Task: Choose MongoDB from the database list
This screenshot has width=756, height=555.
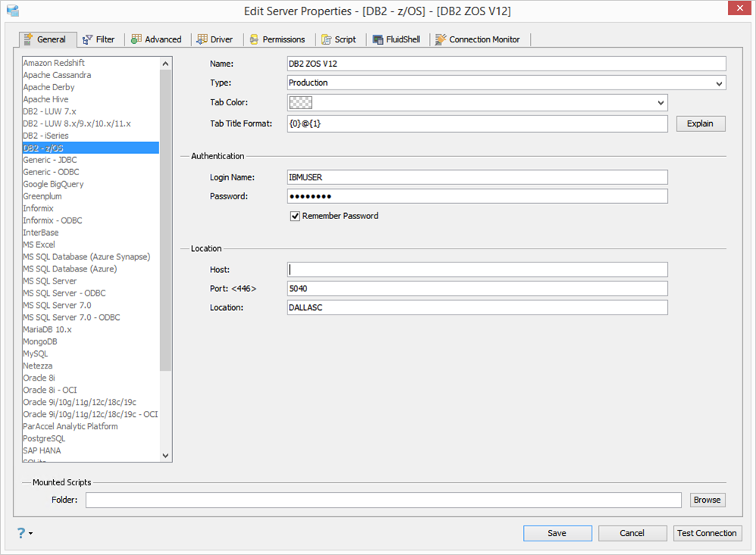Action: coord(39,341)
